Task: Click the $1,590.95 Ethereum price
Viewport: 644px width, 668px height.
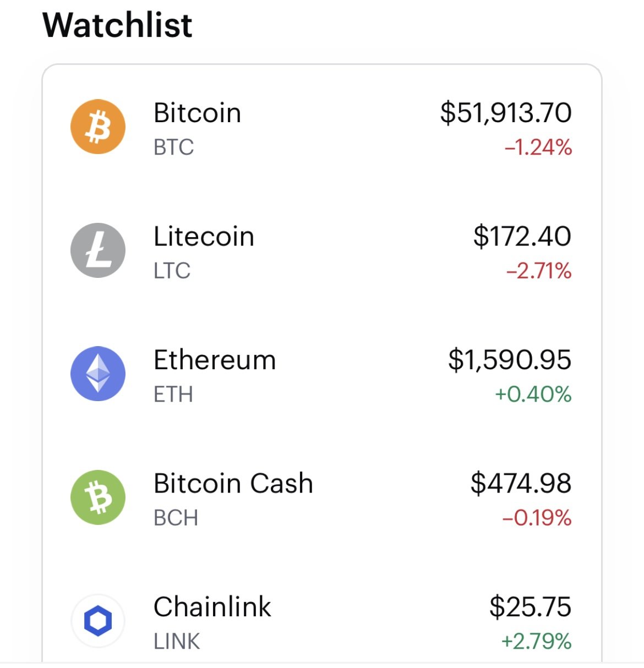Action: coord(510,360)
